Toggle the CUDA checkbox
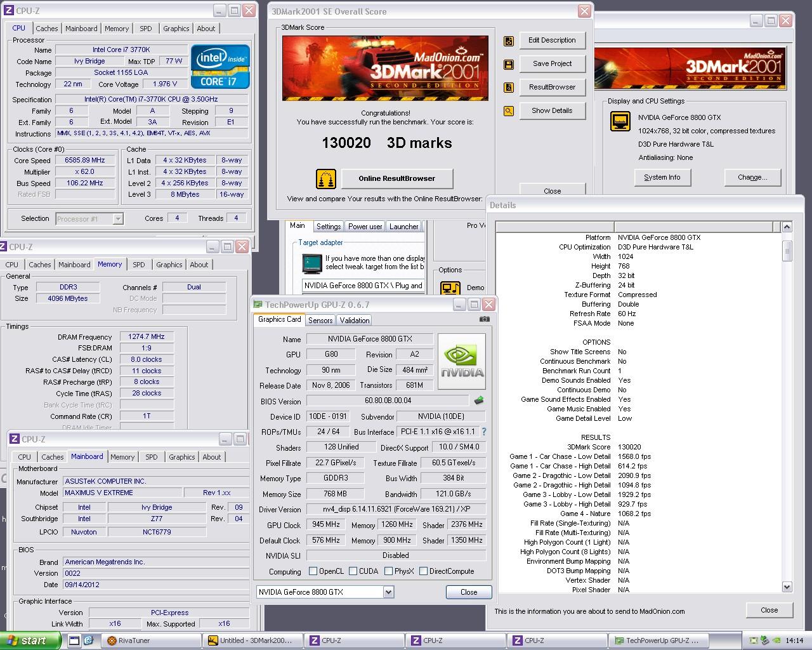Screen dimensions: 812x650 point(353,571)
